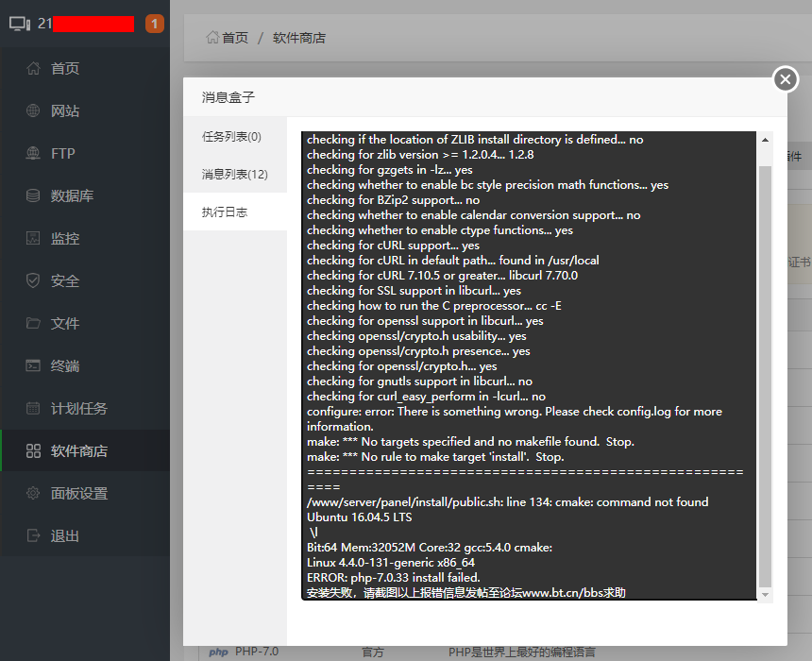Click the chart icon for 监控

click(33, 238)
